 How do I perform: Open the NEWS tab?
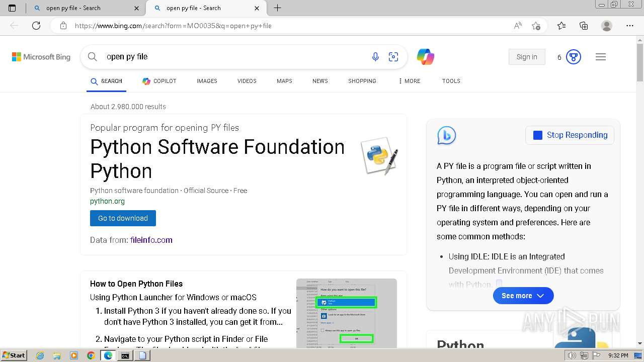(320, 81)
